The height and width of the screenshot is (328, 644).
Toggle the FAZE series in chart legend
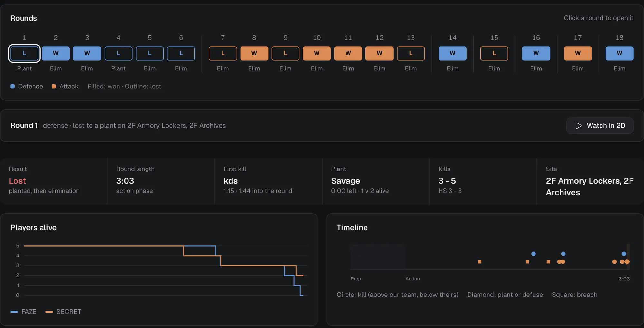(24, 312)
